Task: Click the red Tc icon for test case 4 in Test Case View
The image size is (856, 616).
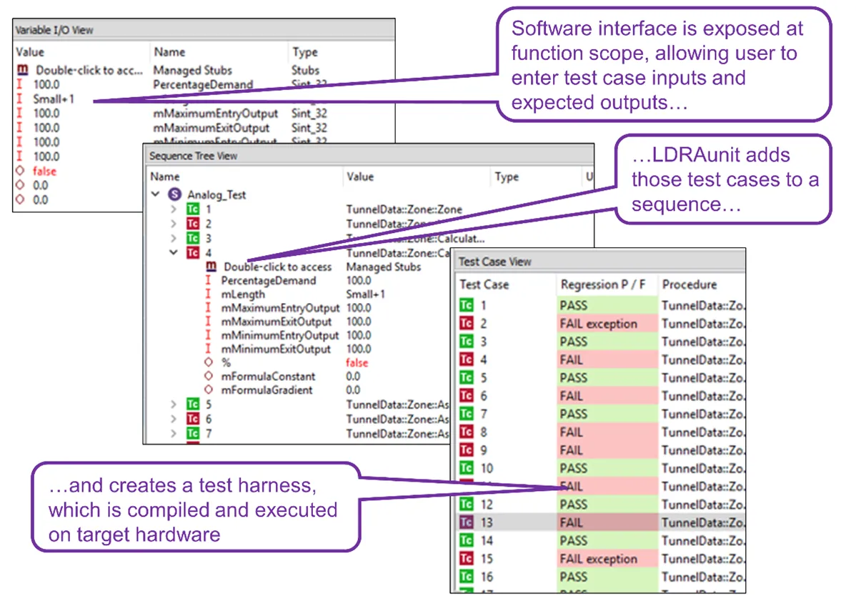Action: coord(466,359)
